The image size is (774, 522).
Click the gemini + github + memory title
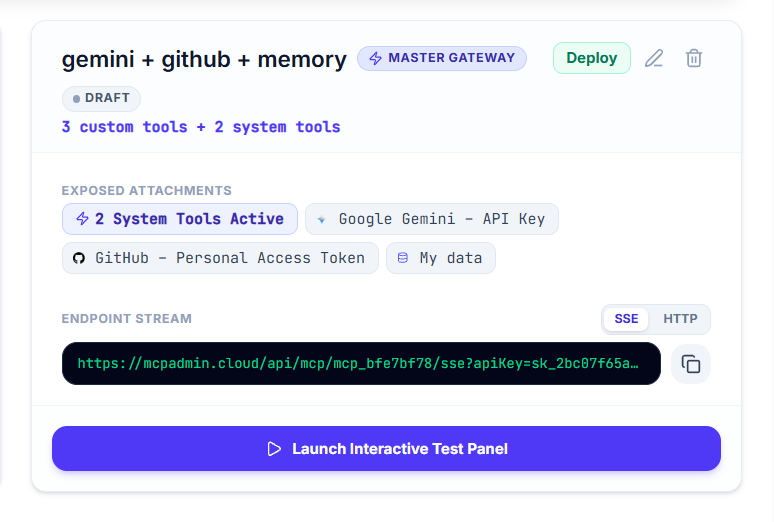coord(204,59)
